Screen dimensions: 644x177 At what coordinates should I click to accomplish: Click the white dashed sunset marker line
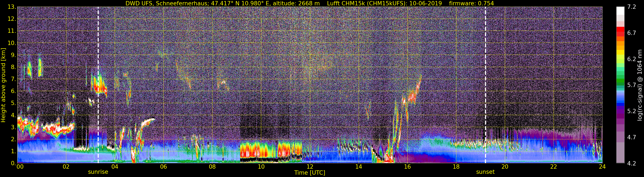point(485,85)
